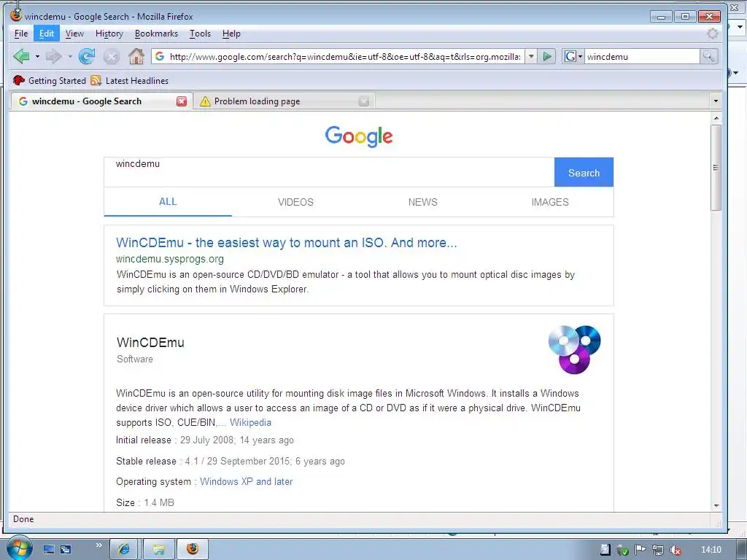Close the Problem loading page tab
Image resolution: width=747 pixels, height=560 pixels.
click(x=364, y=101)
